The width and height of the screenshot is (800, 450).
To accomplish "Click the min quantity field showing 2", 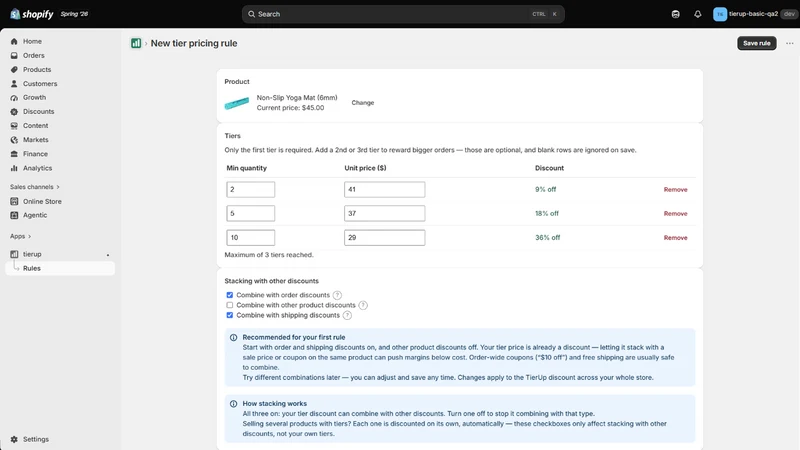I will pos(251,189).
